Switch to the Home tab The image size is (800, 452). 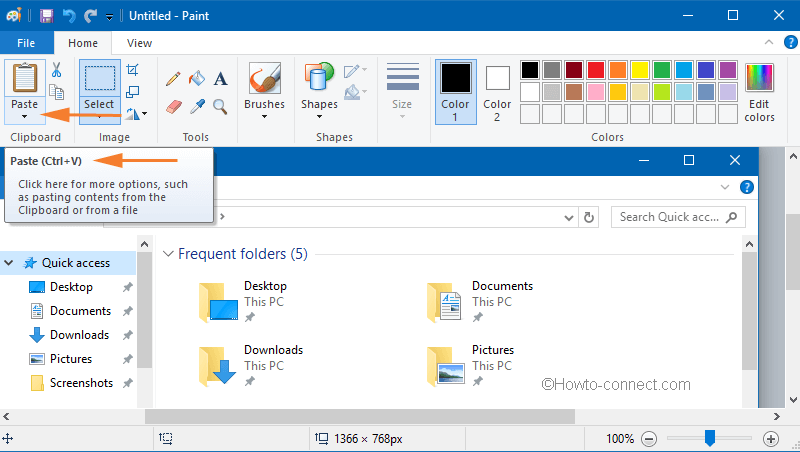click(x=83, y=43)
